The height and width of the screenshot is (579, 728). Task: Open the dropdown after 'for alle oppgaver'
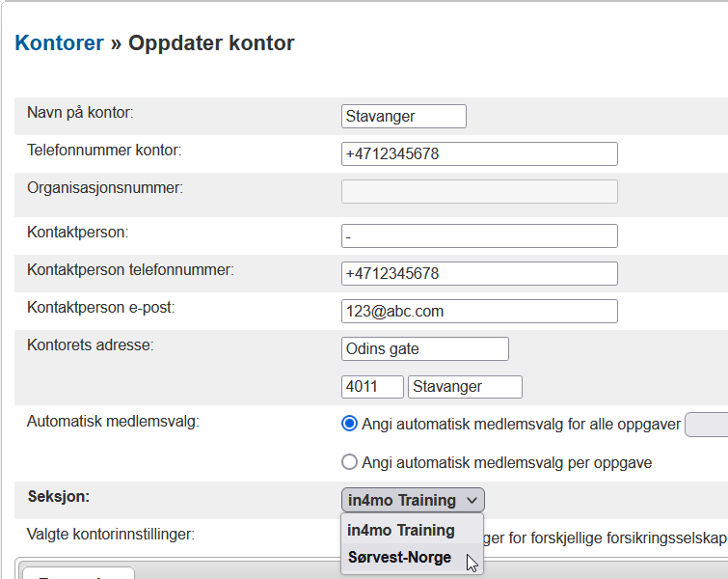706,425
